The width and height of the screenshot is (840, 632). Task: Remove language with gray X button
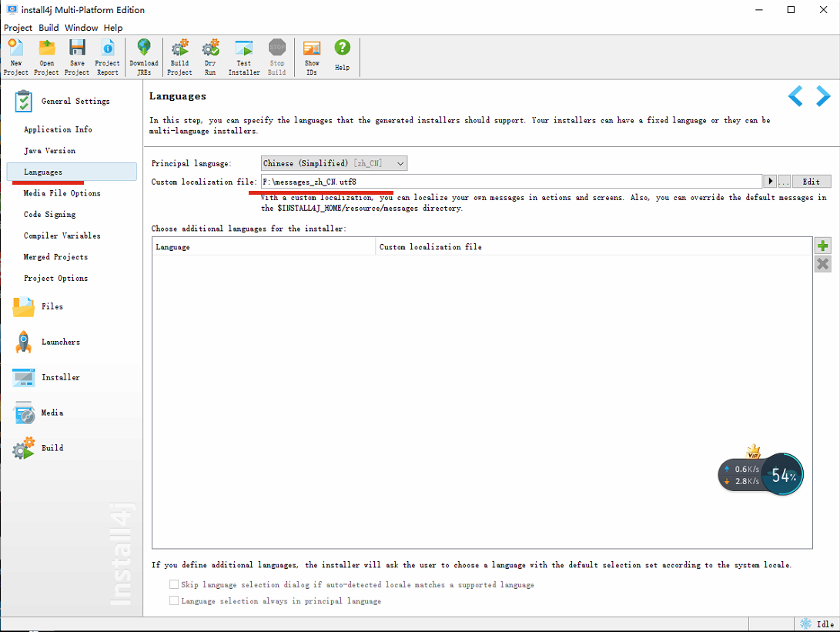pos(823,264)
